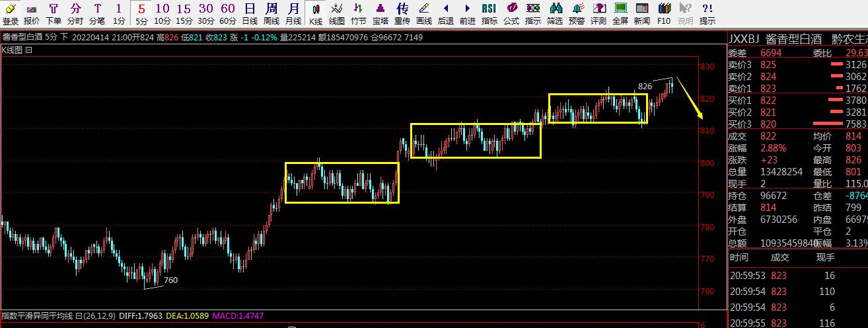The image size is (868, 328).
Task: Select the 15分 period button
Action: click(x=184, y=13)
